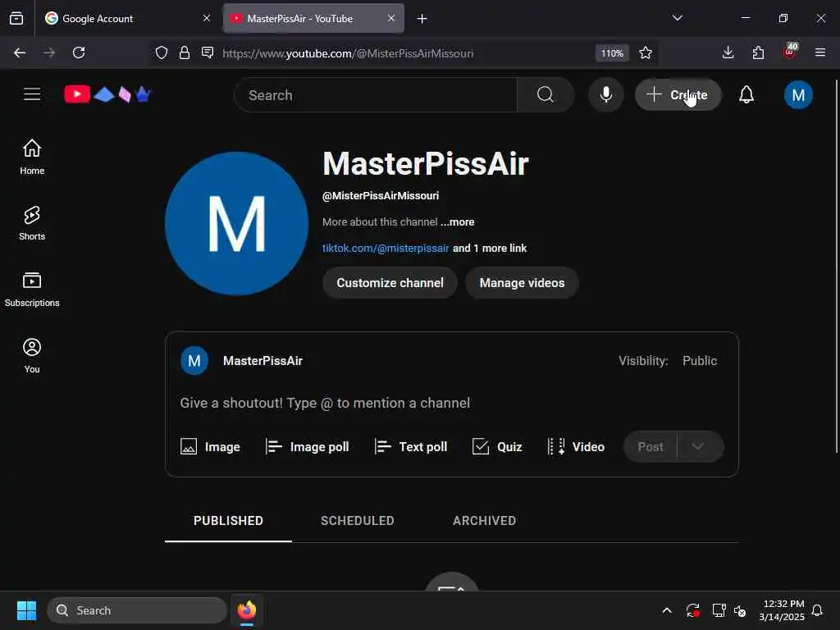840x630 pixels.
Task: Click Manage videos button
Action: tap(522, 282)
